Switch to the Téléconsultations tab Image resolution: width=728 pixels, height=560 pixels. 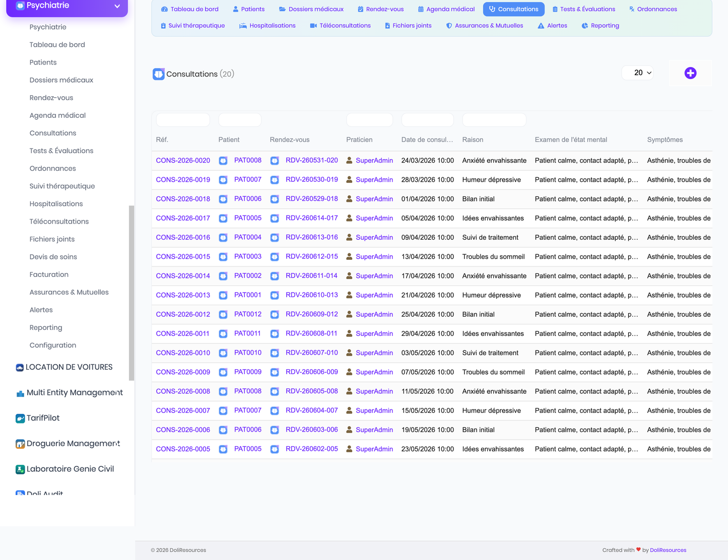[x=340, y=26]
